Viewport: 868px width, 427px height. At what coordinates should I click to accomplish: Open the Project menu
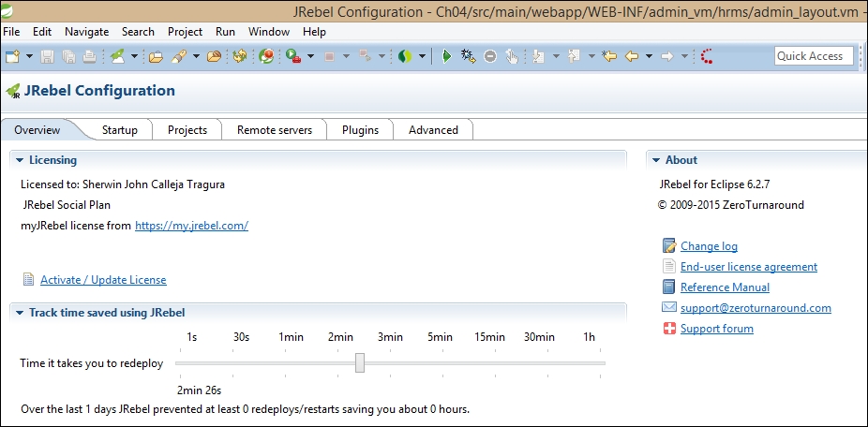coord(185,32)
